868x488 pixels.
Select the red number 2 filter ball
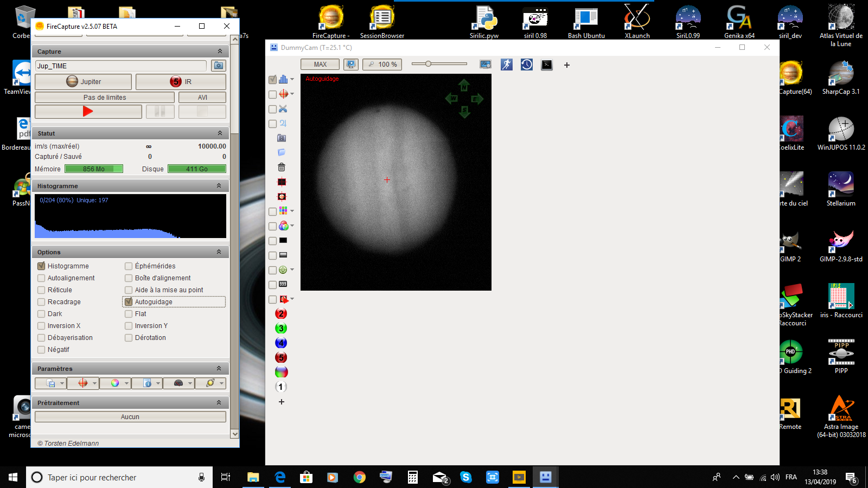[281, 313]
